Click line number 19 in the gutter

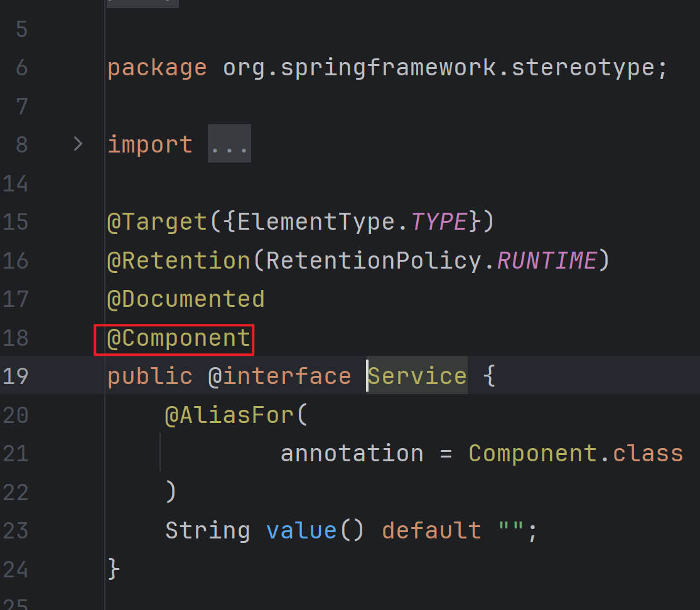[15, 377]
